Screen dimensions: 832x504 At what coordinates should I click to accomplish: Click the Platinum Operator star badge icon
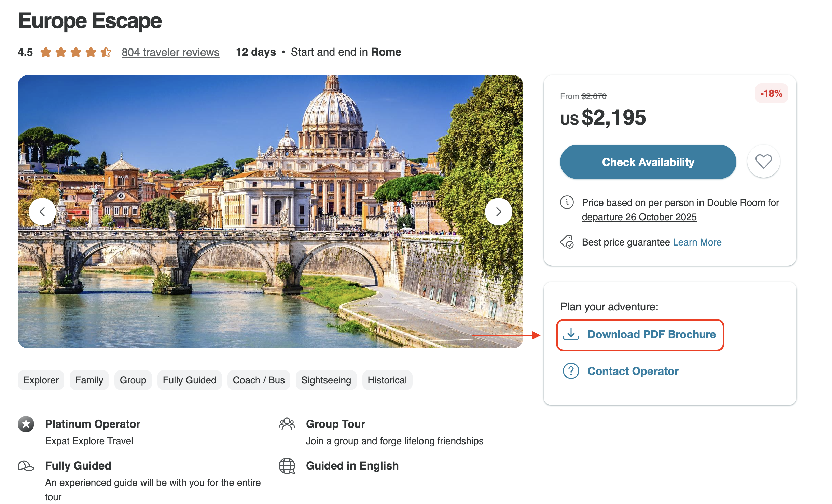[x=26, y=424]
